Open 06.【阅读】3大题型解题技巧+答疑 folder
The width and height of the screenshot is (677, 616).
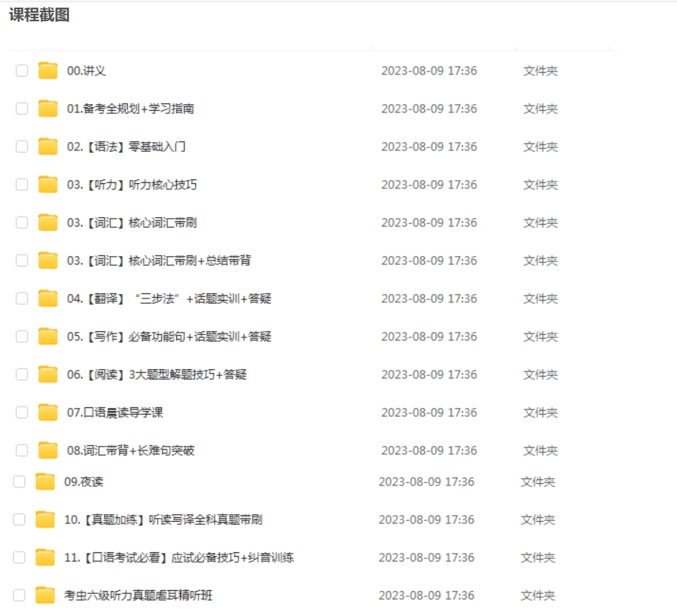tap(157, 374)
